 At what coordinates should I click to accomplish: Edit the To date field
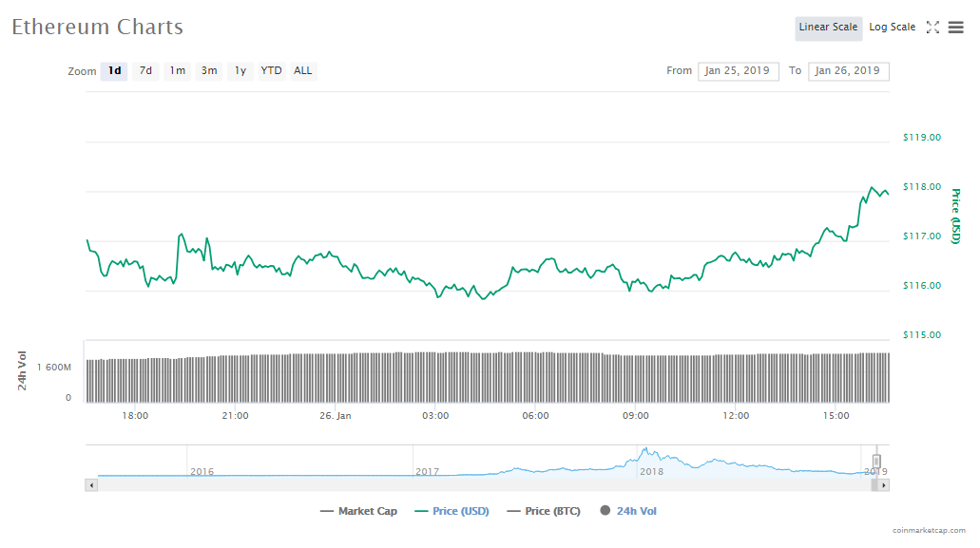click(x=848, y=71)
